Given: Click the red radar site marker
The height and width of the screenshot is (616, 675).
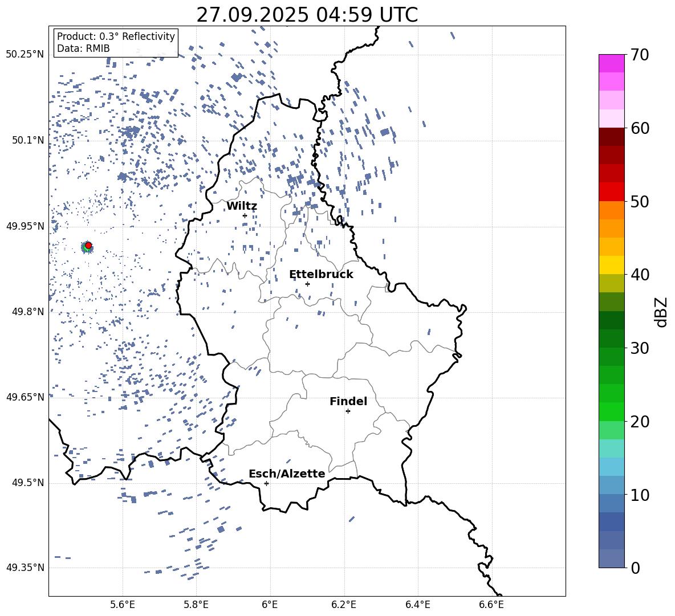Looking at the screenshot, I should [88, 246].
